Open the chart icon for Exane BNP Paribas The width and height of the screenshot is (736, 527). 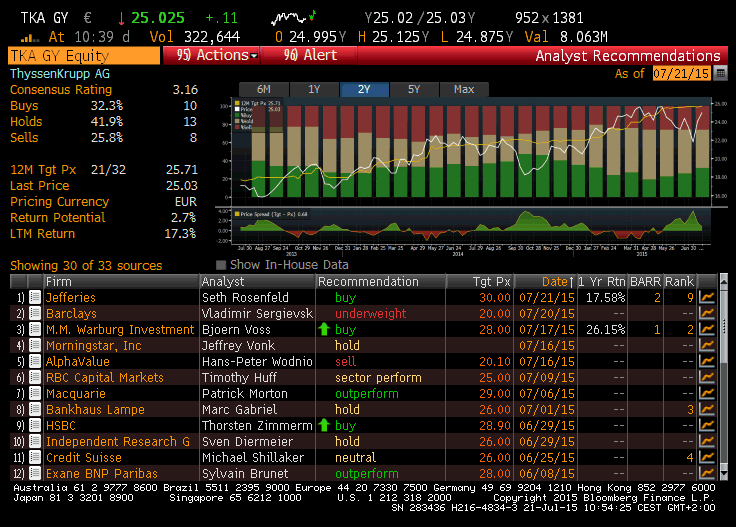pyautogui.click(x=706, y=473)
